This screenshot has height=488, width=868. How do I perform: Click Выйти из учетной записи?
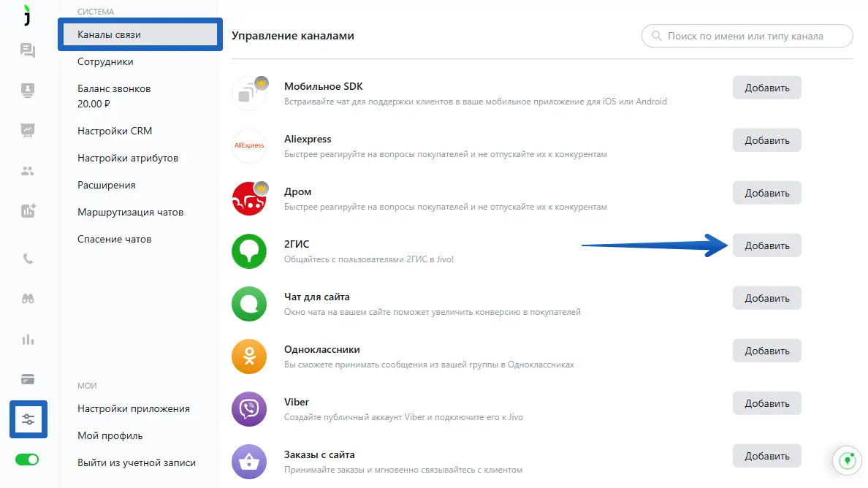[x=136, y=462]
